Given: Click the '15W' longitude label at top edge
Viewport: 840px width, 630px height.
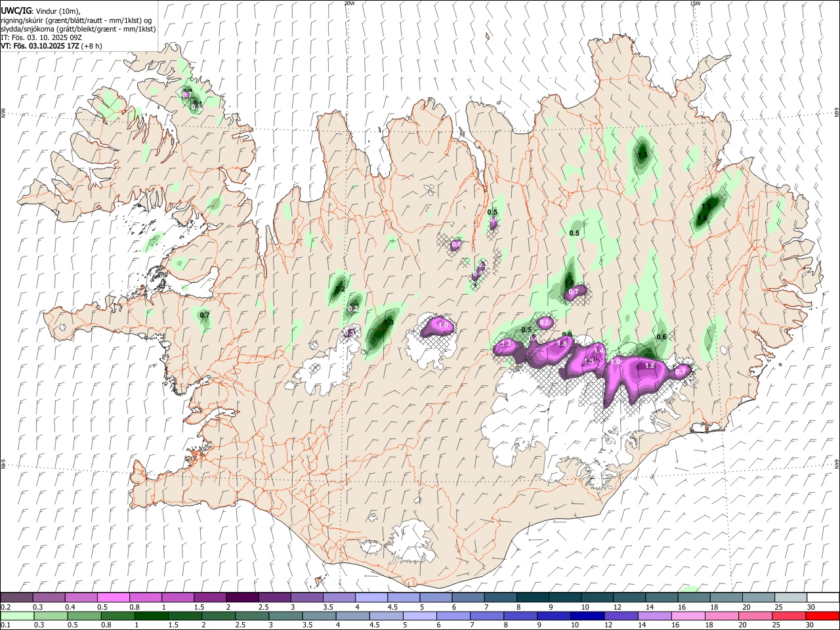Looking at the screenshot, I should click(x=695, y=3).
